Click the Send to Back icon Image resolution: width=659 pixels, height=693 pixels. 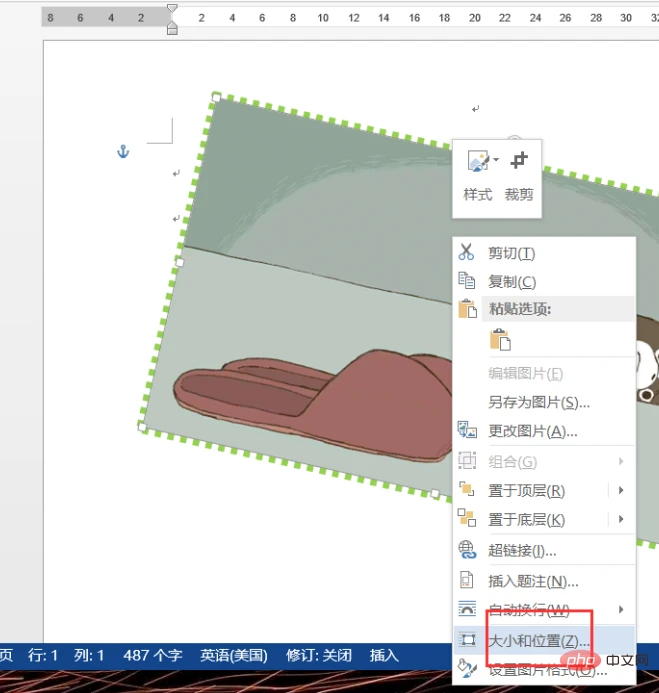467,518
